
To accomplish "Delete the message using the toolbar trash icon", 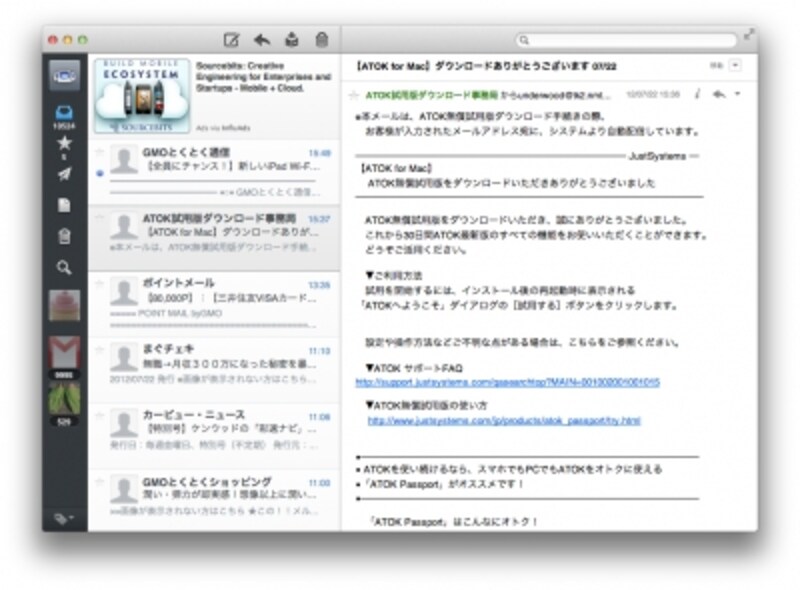I will [x=321, y=39].
